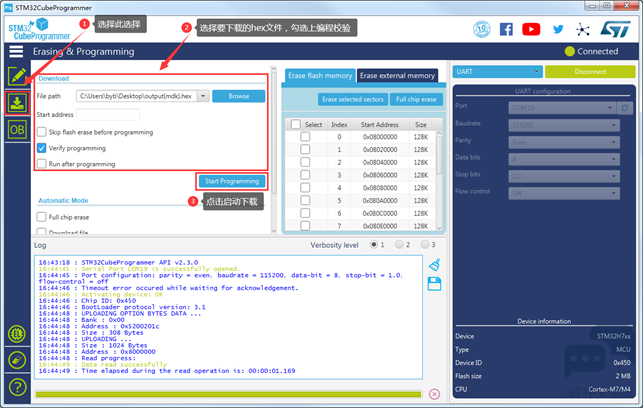Click the Device ID 0x450 value
The height and width of the screenshot is (408, 643).
[x=622, y=363]
